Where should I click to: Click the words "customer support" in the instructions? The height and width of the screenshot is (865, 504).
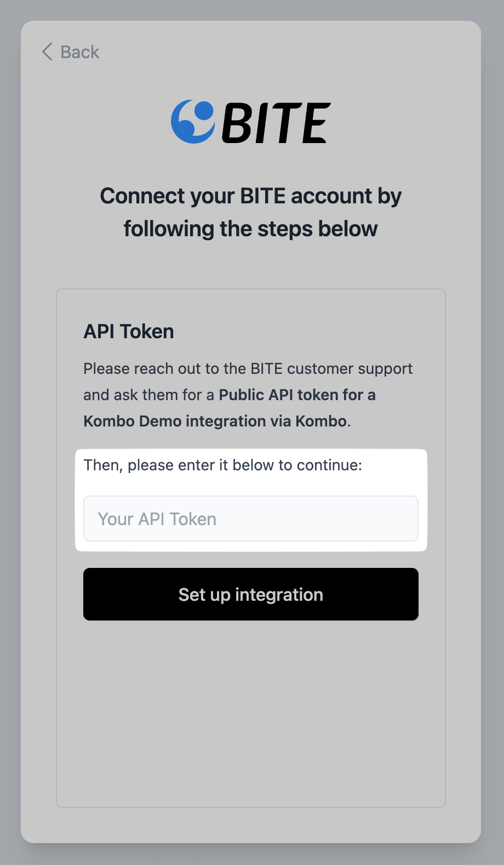350,369
